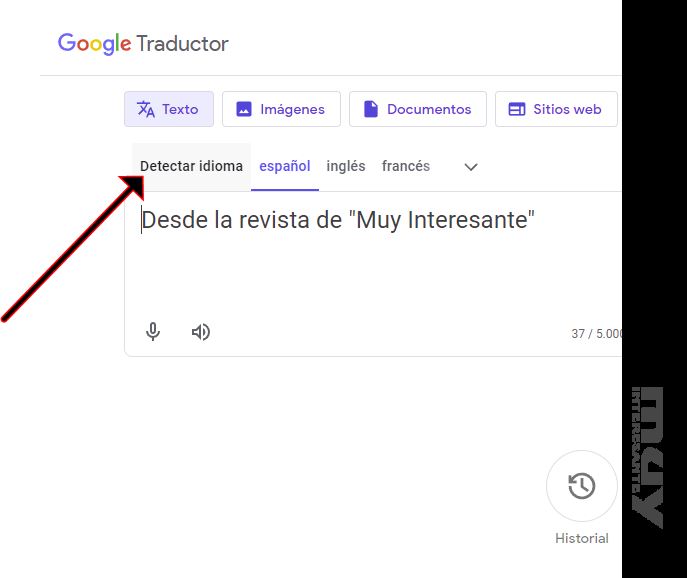The width and height of the screenshot is (687, 578).
Task: Switch source language to inglés
Action: coord(346,167)
